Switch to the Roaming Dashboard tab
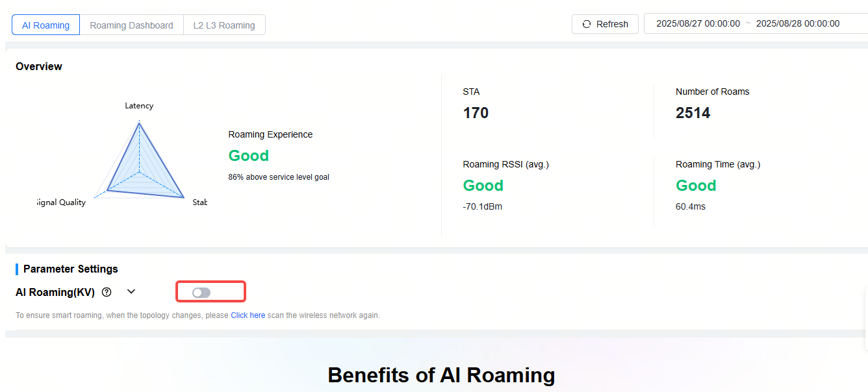 [x=131, y=25]
